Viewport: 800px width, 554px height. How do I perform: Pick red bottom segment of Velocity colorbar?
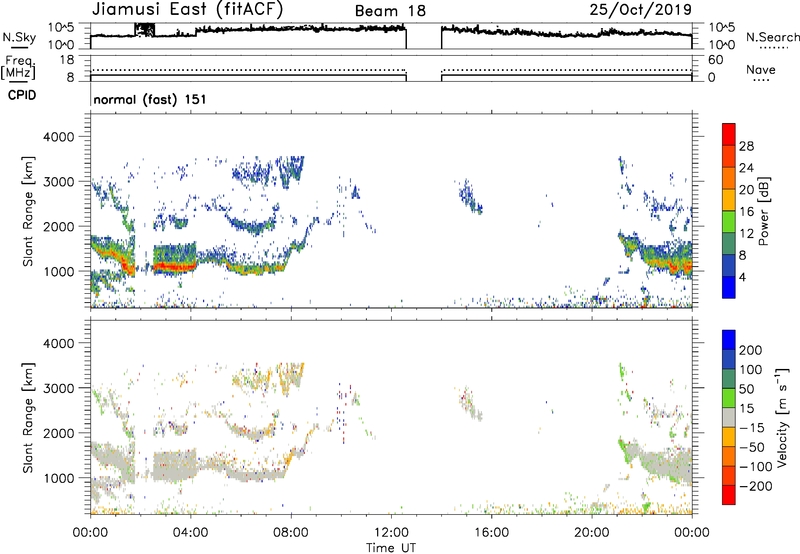click(729, 495)
